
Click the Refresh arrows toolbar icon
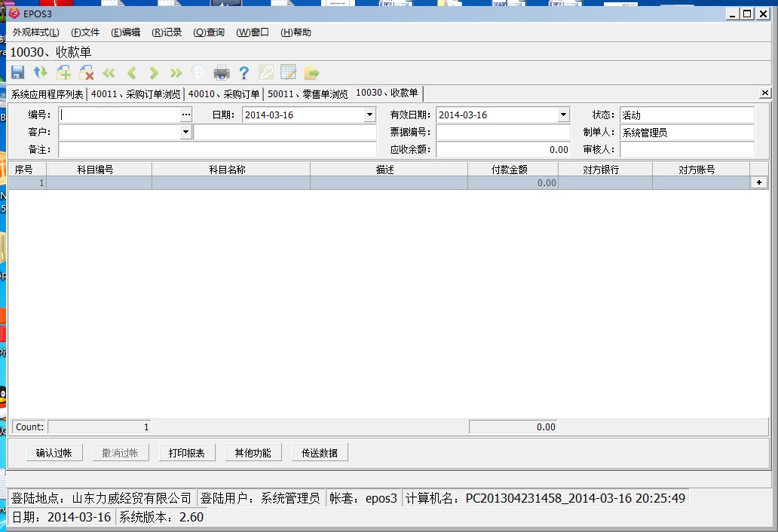point(40,72)
